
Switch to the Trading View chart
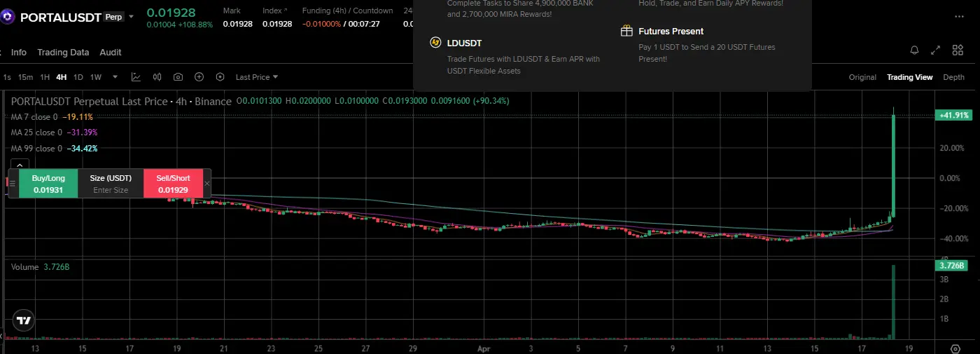point(909,77)
